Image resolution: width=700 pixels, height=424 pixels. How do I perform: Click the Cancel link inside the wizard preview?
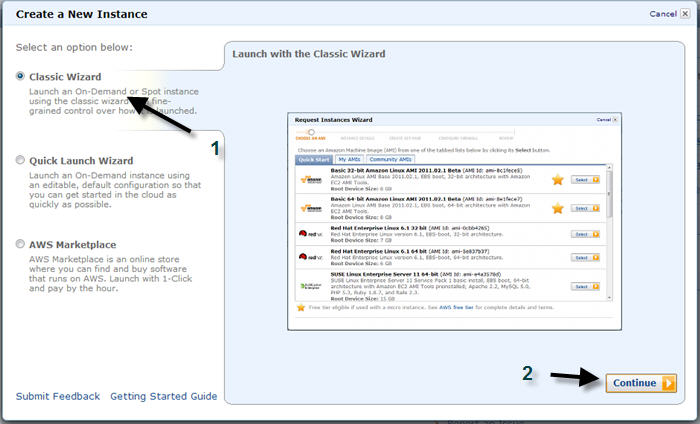604,120
